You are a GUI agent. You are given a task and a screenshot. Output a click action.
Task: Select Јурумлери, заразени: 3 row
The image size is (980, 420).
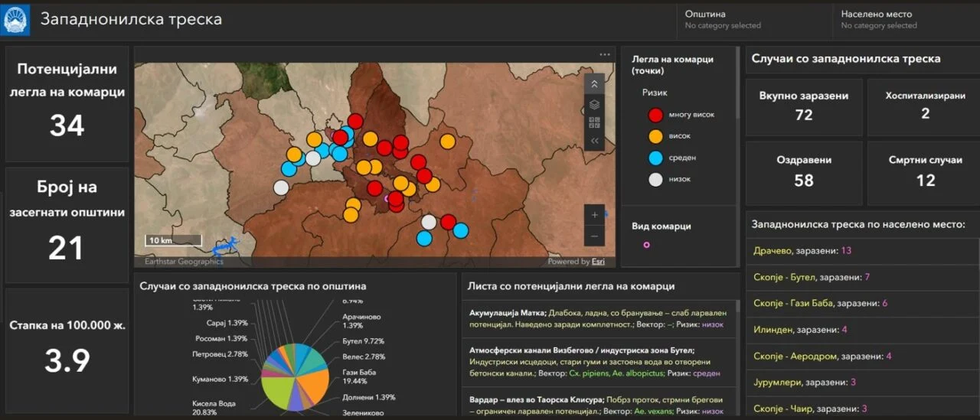pyautogui.click(x=861, y=382)
